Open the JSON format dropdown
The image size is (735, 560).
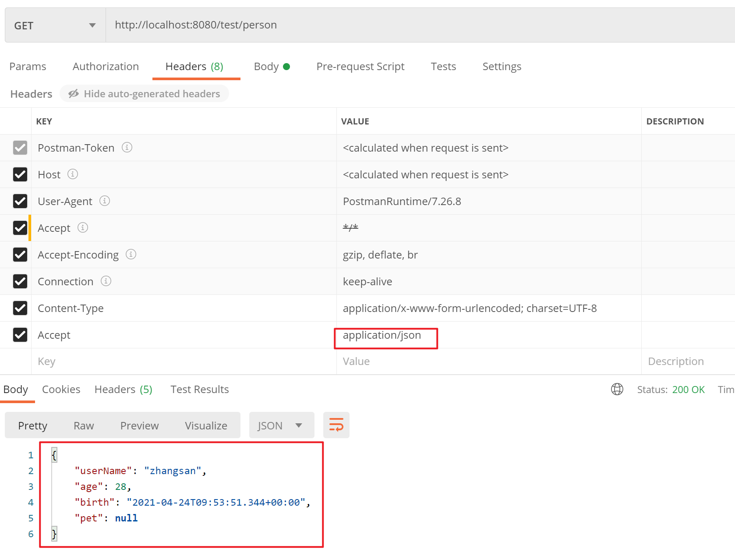(281, 425)
